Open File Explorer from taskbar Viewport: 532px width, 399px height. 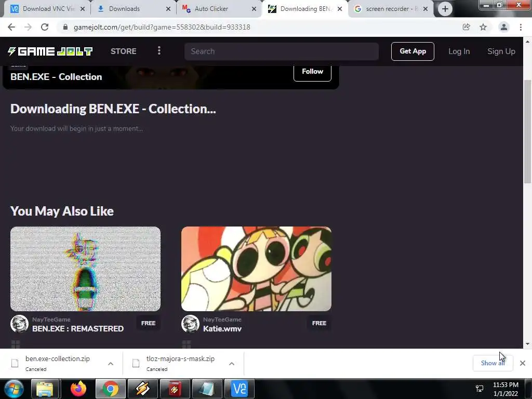45,389
